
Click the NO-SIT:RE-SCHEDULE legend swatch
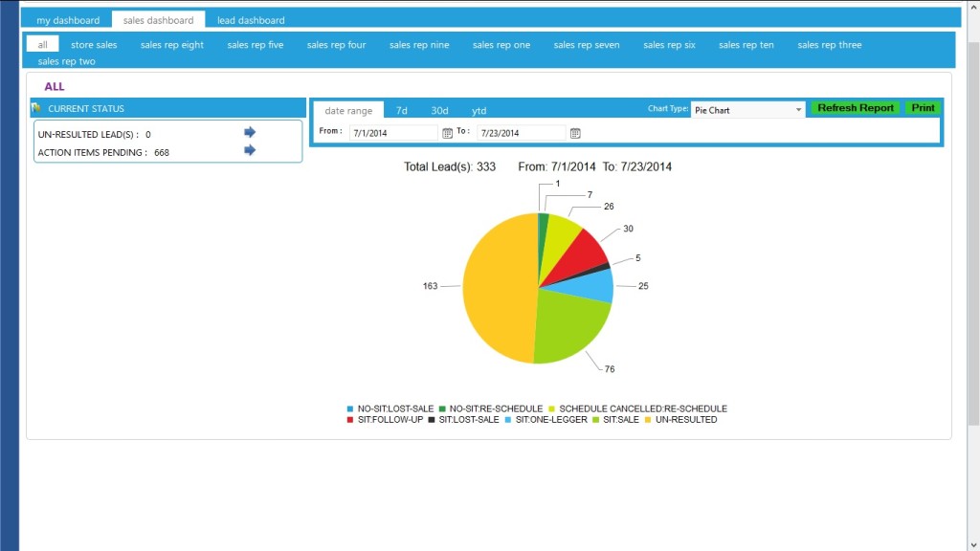tap(442, 408)
